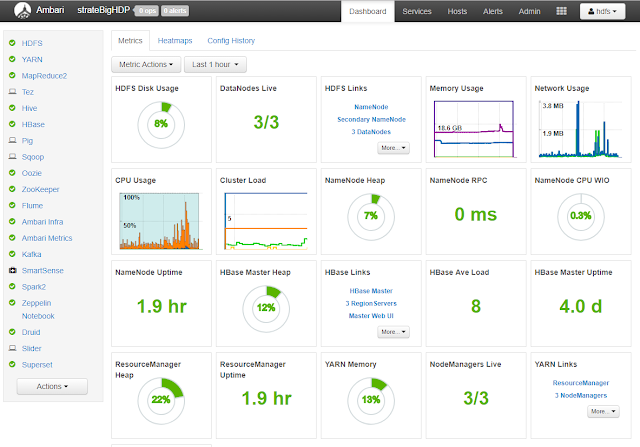Open the Alerts page from the top navigation
The image size is (640, 447).
[493, 11]
